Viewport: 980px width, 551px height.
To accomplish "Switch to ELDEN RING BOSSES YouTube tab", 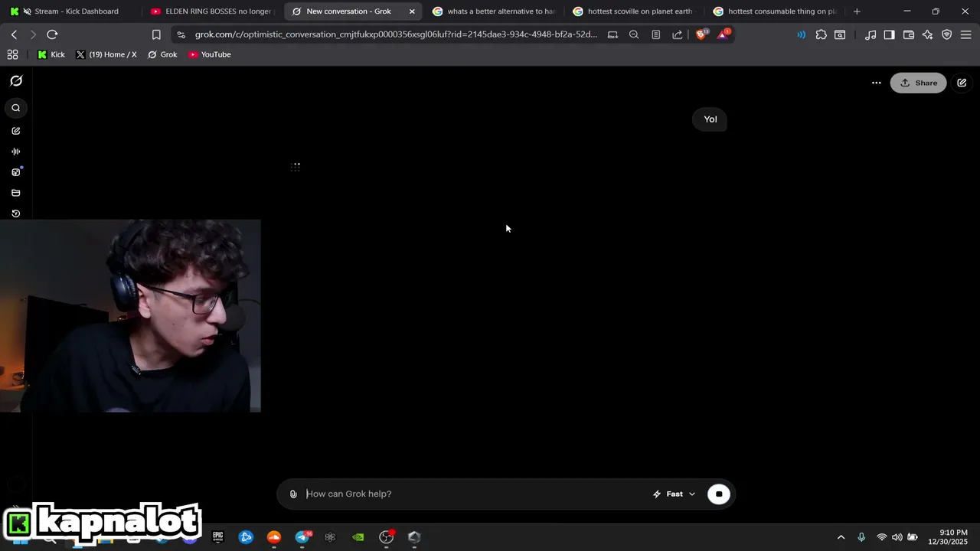I will click(211, 11).
